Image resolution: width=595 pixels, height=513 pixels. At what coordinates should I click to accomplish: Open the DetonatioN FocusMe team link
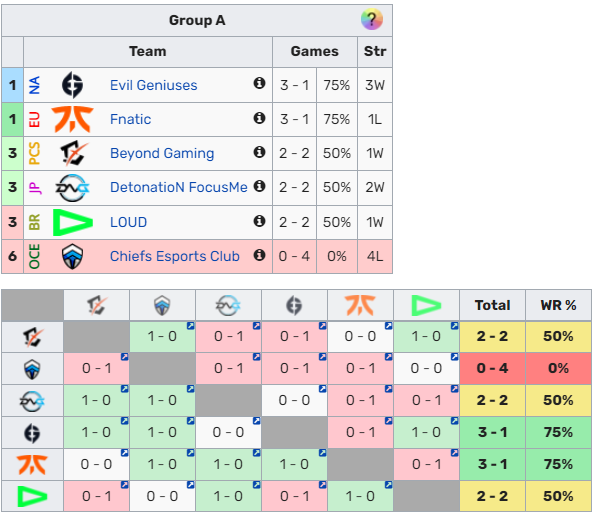179,187
